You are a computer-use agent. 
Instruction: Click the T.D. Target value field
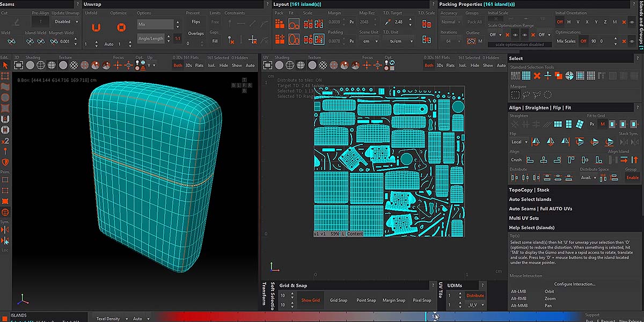click(398, 22)
